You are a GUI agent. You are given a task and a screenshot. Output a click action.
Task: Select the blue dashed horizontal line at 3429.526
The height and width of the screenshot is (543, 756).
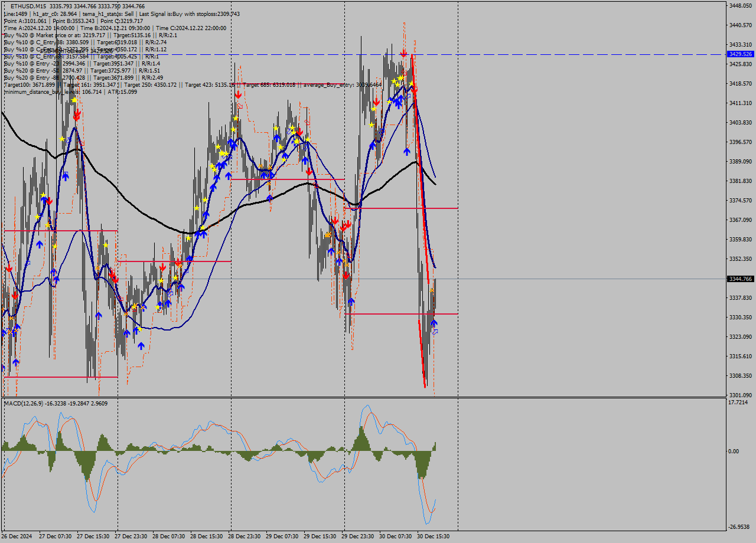532,54
